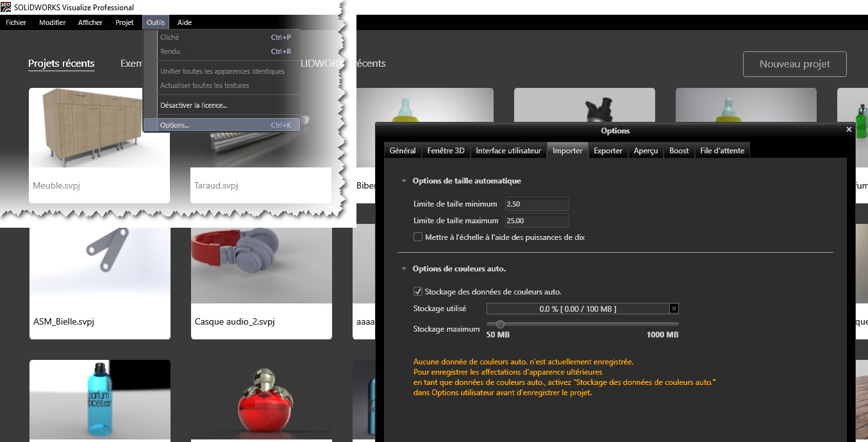Open the black spray nozzle project thumbnail
The width and height of the screenshot is (868, 442).
(x=585, y=105)
